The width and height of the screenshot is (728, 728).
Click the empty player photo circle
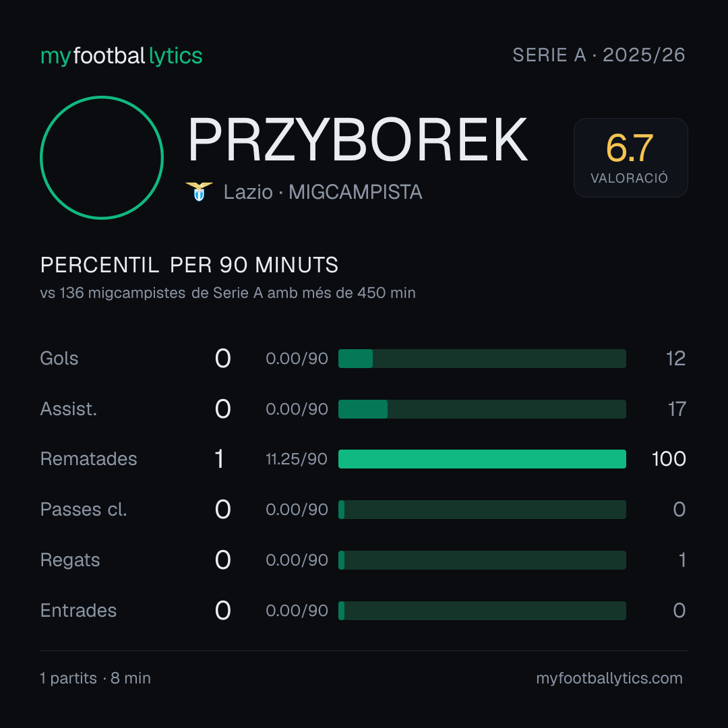[102, 157]
